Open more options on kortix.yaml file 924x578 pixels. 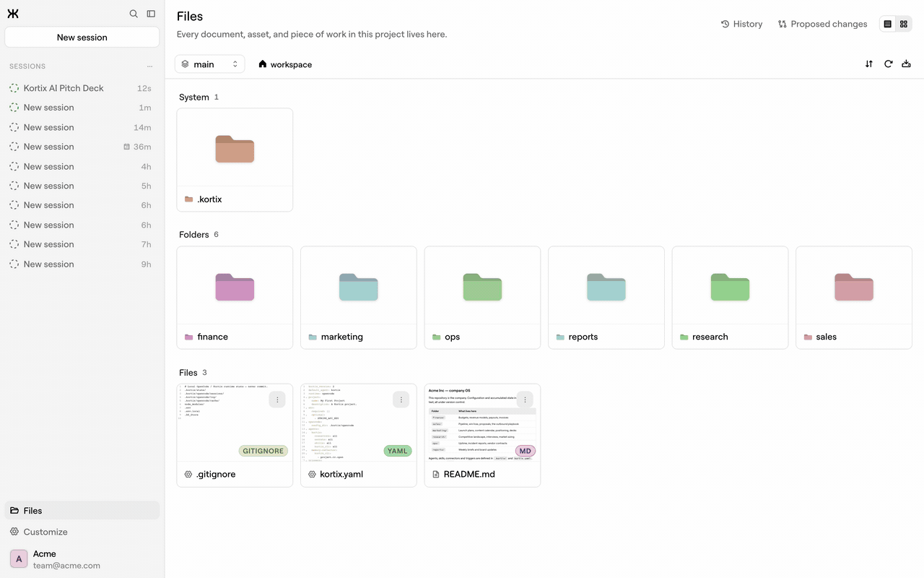click(x=401, y=400)
